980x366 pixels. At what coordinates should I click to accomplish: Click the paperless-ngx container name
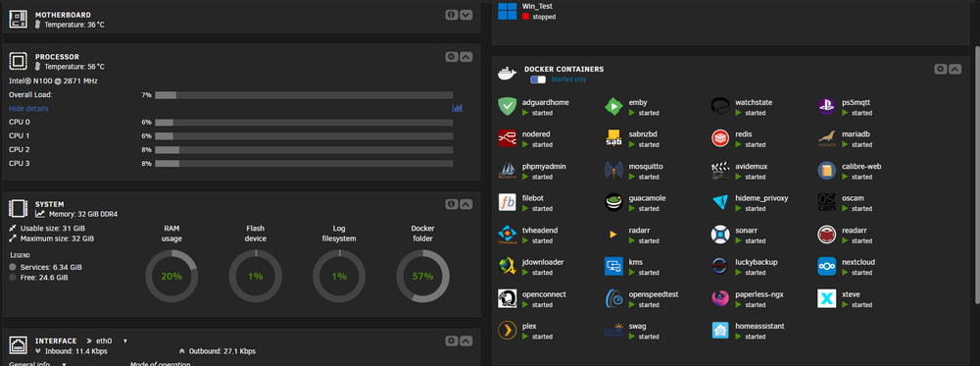click(x=759, y=294)
